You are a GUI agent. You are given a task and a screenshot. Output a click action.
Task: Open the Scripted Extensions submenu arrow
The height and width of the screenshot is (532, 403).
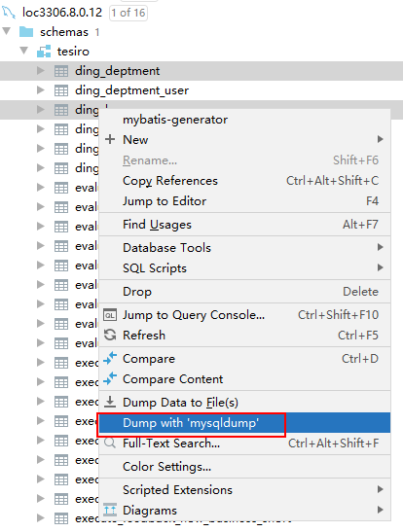click(381, 489)
